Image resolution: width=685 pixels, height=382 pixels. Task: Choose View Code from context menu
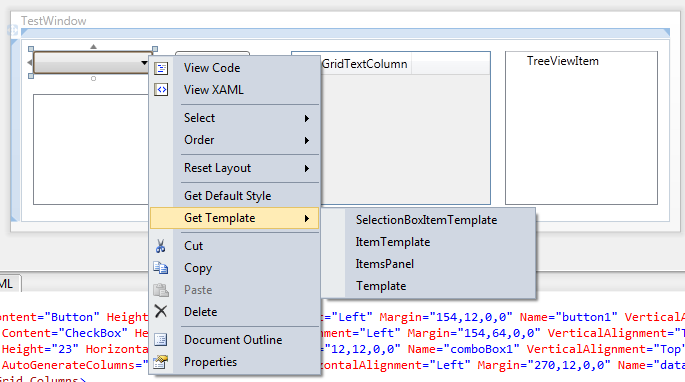(x=235, y=68)
